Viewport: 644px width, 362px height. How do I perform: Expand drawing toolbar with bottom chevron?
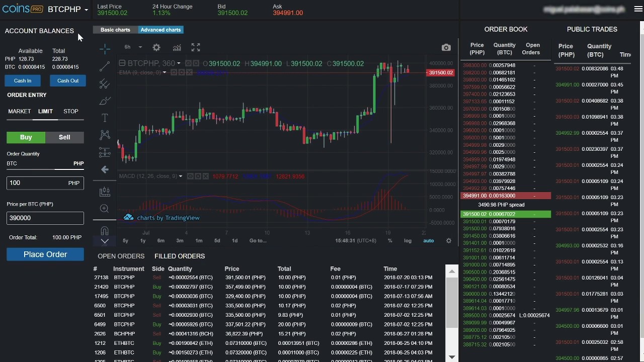click(105, 241)
